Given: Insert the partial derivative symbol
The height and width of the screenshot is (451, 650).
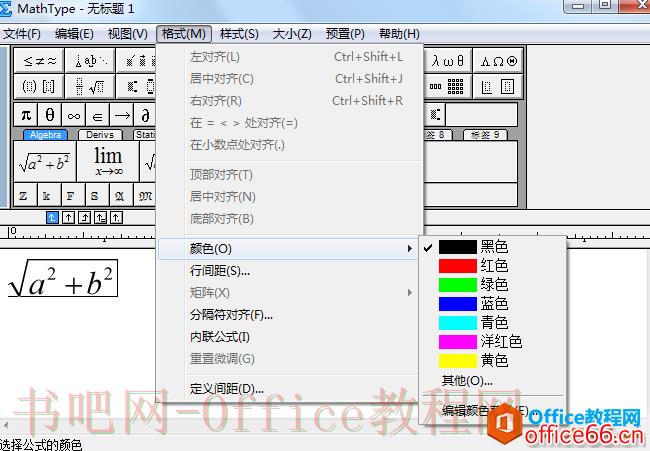Looking at the screenshot, I should point(145,115).
